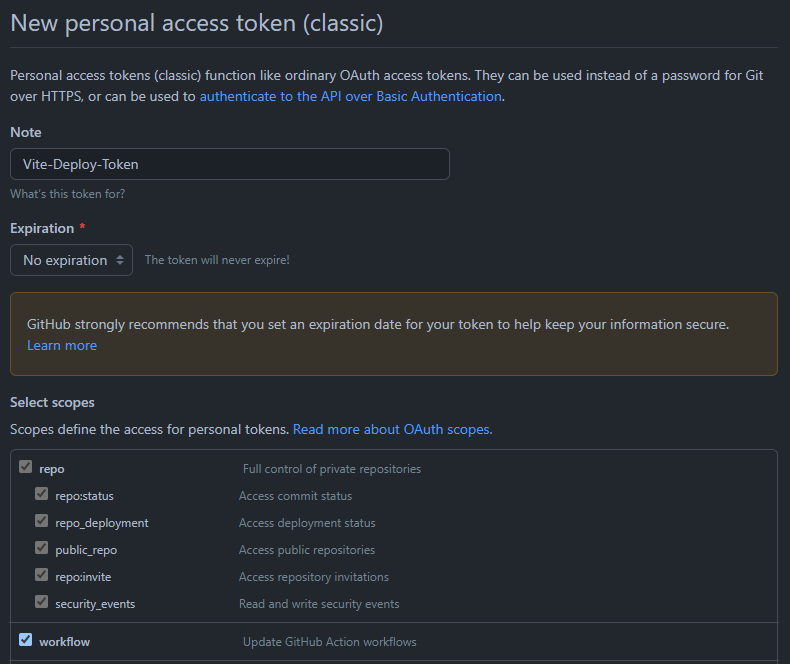Click the Note field label
The width and height of the screenshot is (790, 664).
(x=26, y=132)
